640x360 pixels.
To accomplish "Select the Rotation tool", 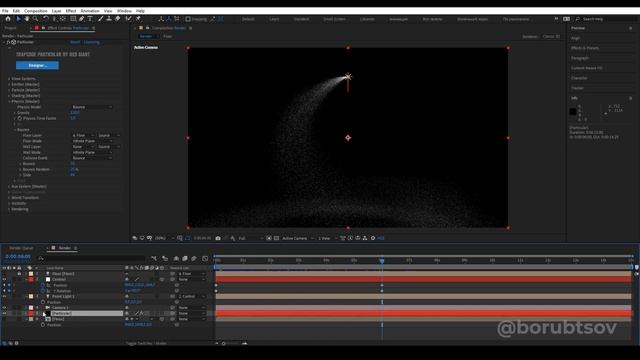I will point(45,19).
